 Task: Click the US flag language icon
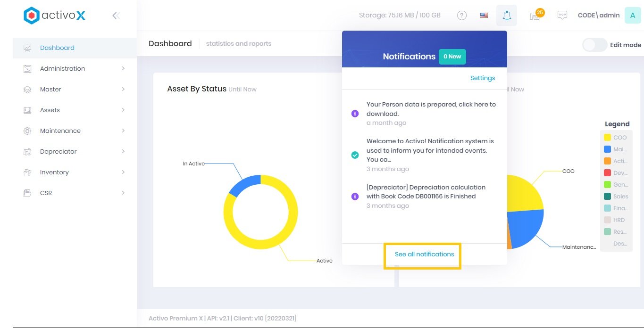point(484,16)
